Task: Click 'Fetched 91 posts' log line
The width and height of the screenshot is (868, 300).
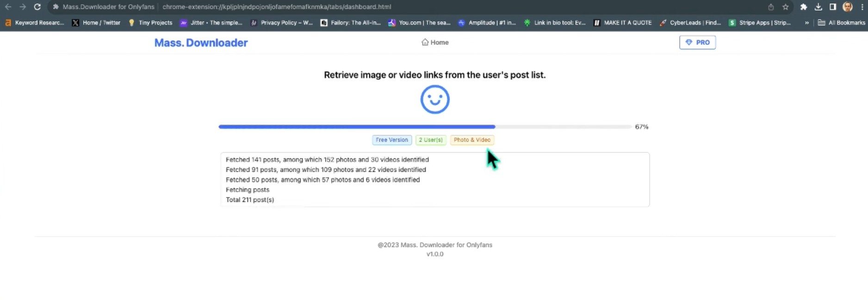Action: 326,170
